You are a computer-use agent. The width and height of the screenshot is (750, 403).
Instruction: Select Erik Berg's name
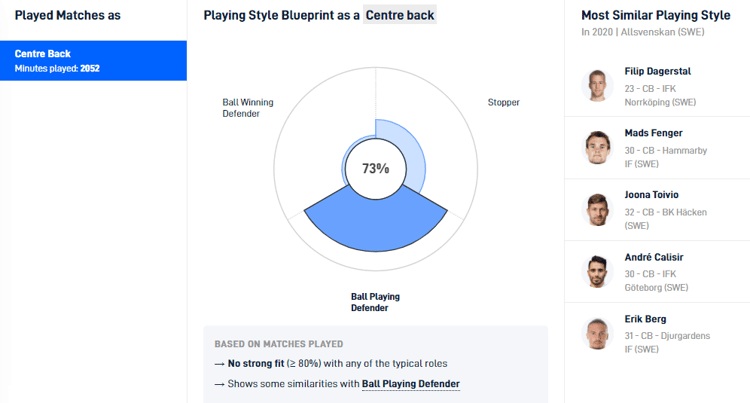[x=645, y=319]
